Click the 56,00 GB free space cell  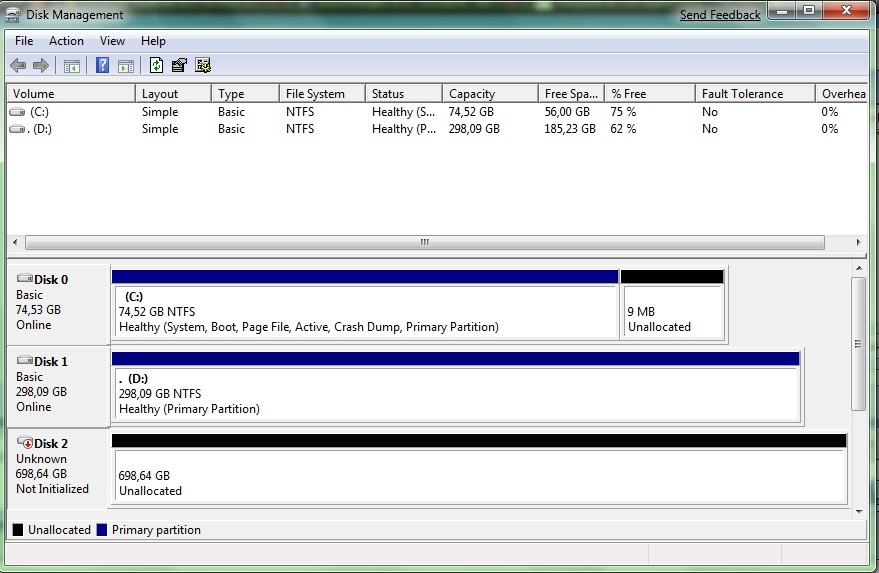pos(567,112)
